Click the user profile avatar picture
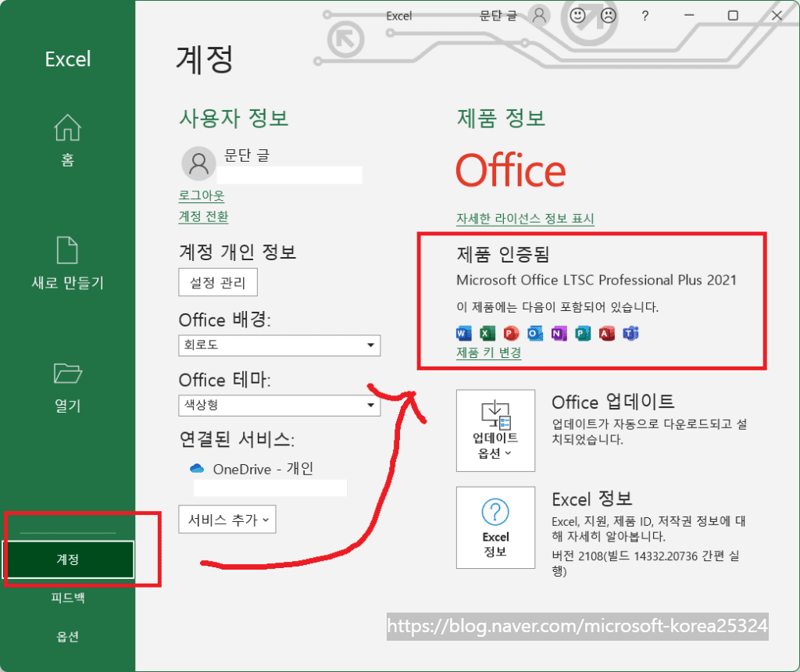Viewport: 800px width, 672px height. coord(198,163)
